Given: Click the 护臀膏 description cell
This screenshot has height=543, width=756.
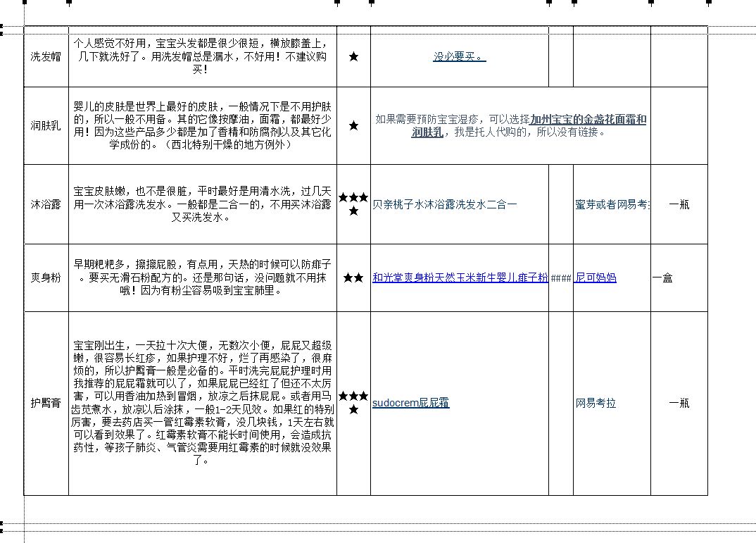Looking at the screenshot, I should [x=201, y=404].
